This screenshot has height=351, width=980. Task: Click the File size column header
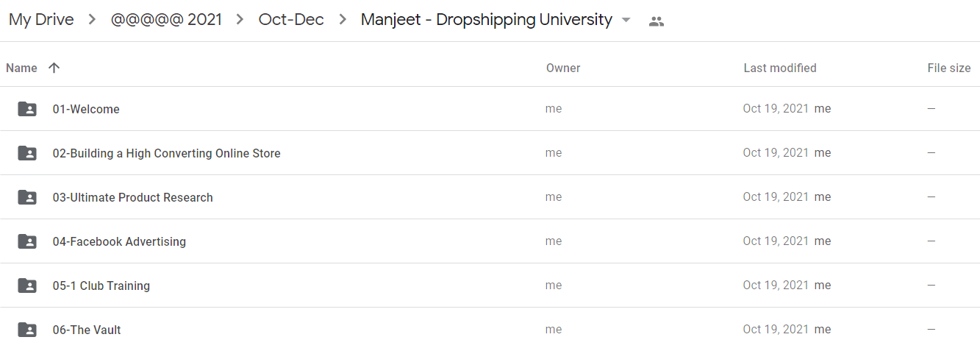949,68
